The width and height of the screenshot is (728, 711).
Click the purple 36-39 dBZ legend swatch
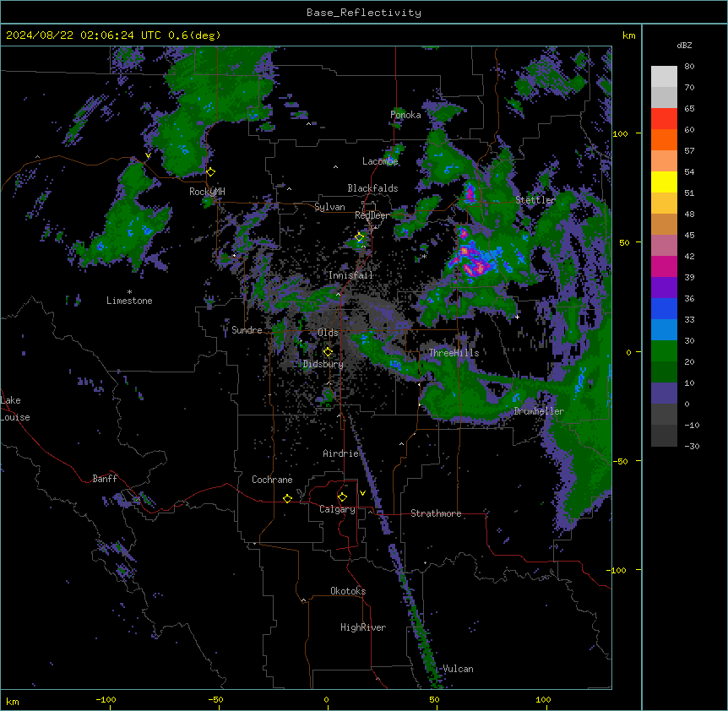(664, 288)
